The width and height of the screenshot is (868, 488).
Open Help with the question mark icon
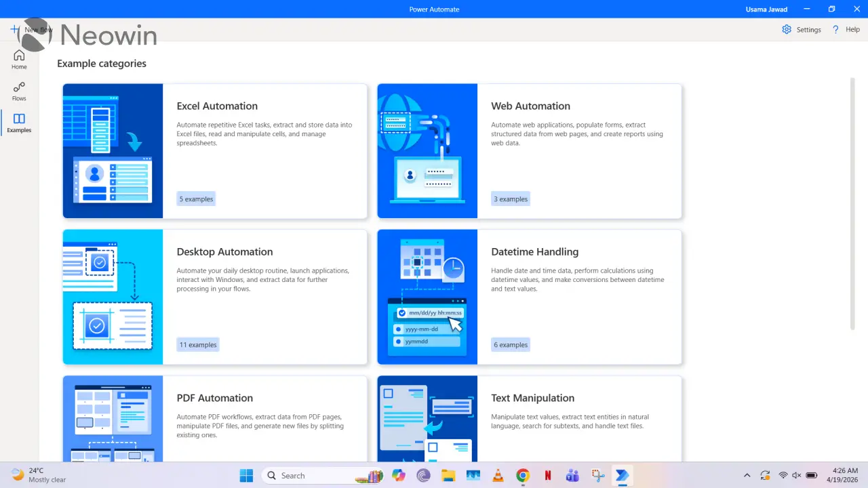tap(835, 29)
